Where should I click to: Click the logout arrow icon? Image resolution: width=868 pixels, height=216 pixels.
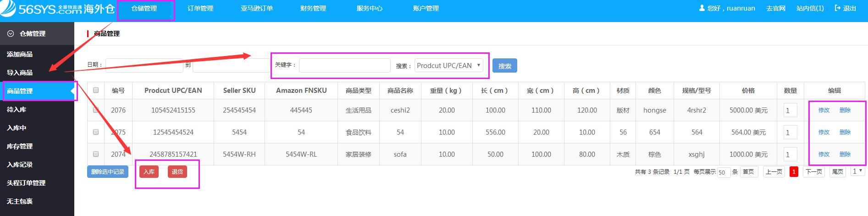[x=838, y=8]
